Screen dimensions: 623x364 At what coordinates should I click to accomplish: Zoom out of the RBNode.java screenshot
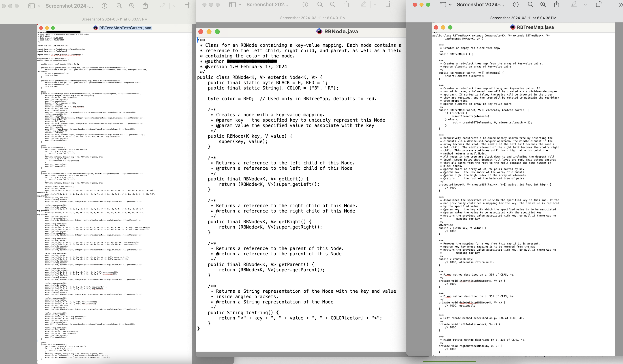click(320, 4)
